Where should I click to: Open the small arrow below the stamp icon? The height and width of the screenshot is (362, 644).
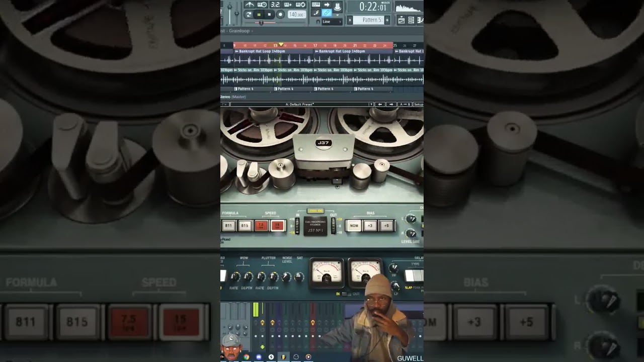click(338, 15)
